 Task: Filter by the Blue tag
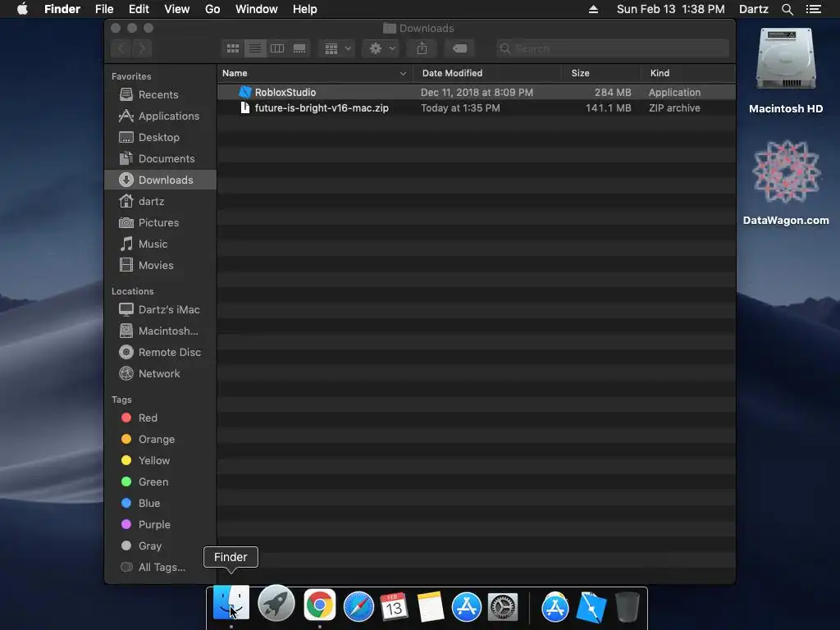(x=160, y=504)
